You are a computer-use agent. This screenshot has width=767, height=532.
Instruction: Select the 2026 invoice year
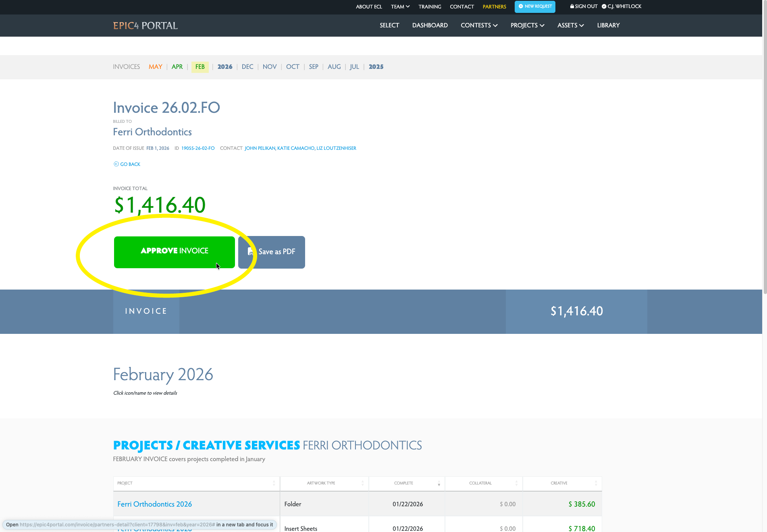click(225, 67)
